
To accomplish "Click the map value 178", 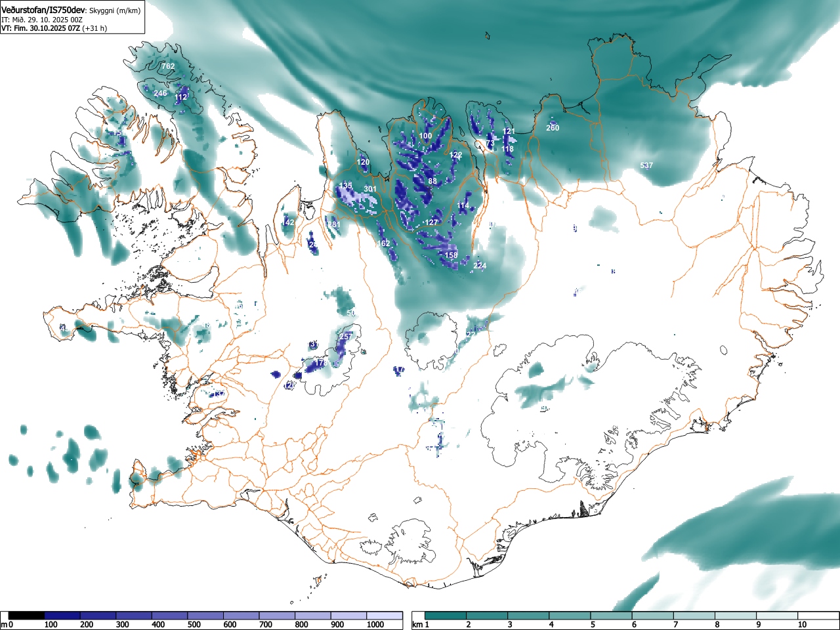I will tap(320, 362).
